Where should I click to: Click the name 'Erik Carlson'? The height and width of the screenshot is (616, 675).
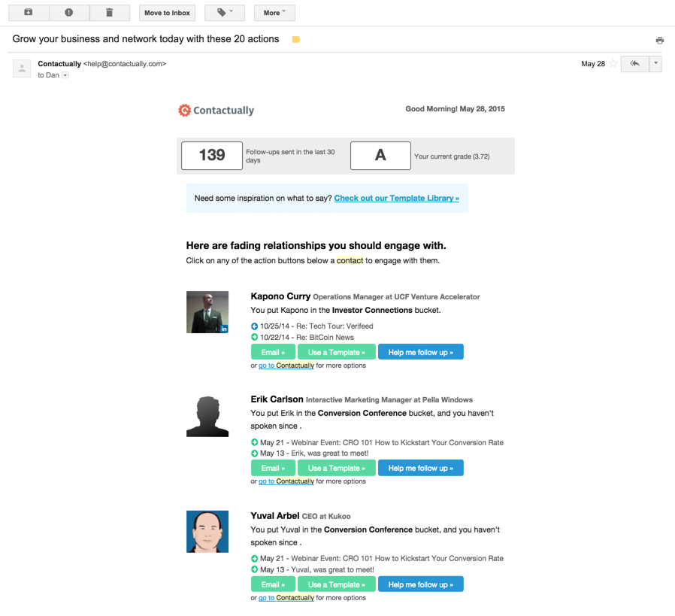coord(277,399)
